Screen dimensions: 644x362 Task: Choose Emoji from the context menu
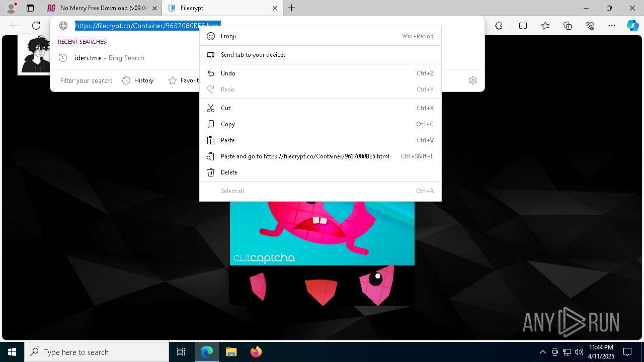point(320,36)
